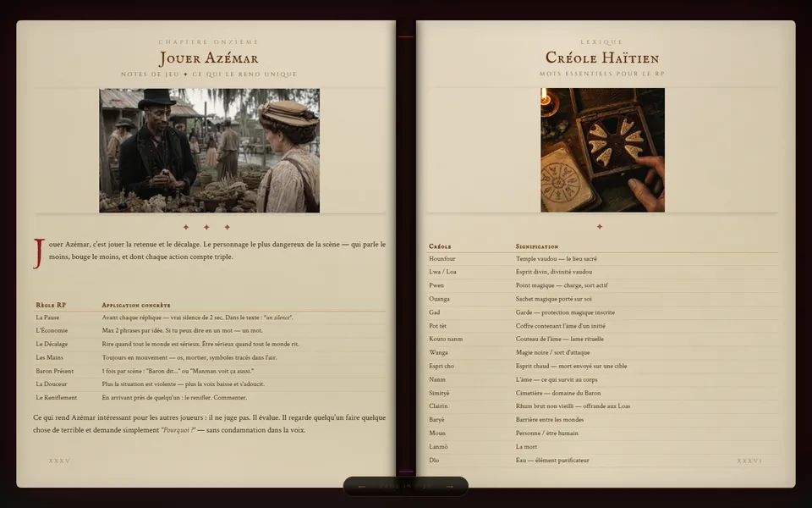This screenshot has height=508, width=812.
Task: Click 'Barrière entre les mondes' definition
Action: click(x=550, y=420)
